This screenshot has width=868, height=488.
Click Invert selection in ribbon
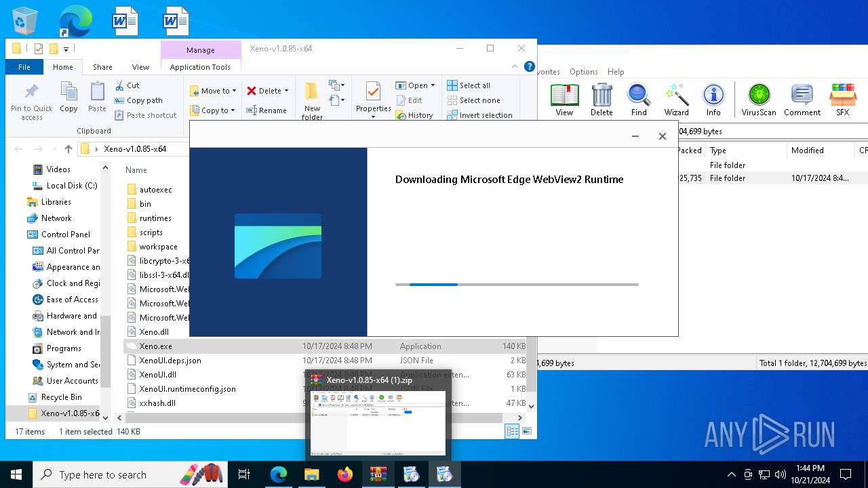pos(479,115)
